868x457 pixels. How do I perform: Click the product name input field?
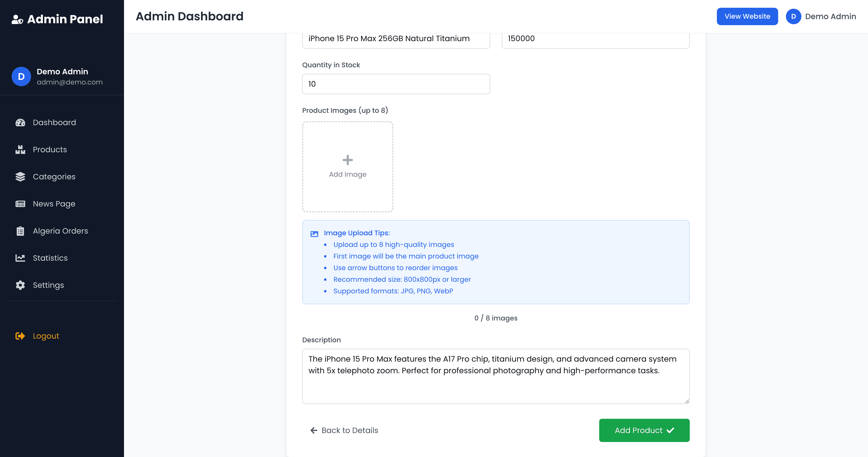point(396,39)
